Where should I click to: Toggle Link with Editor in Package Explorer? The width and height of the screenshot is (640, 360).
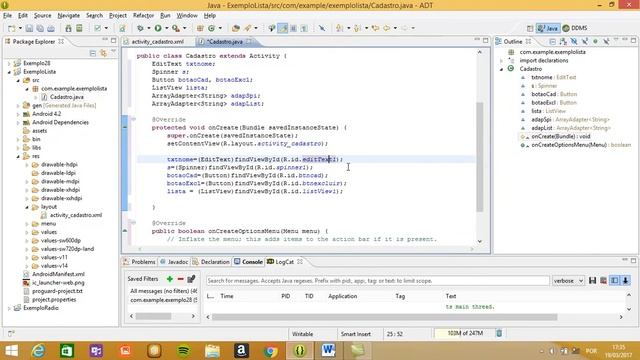(x=103, y=53)
